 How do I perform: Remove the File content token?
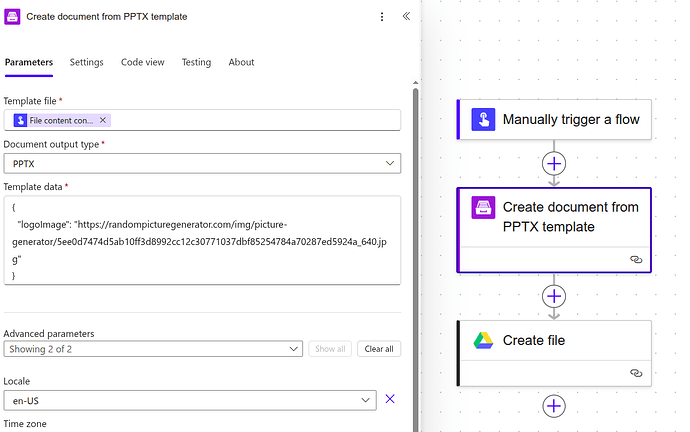coord(102,120)
